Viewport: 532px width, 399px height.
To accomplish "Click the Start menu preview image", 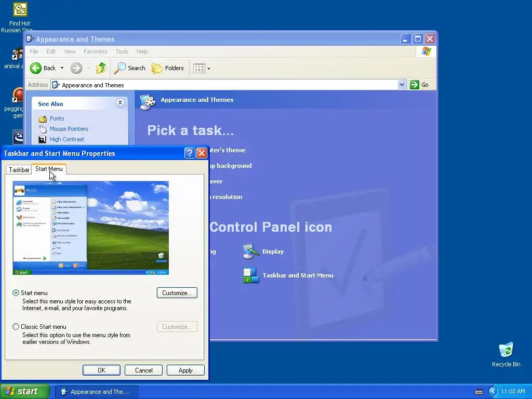I will tap(90, 228).
